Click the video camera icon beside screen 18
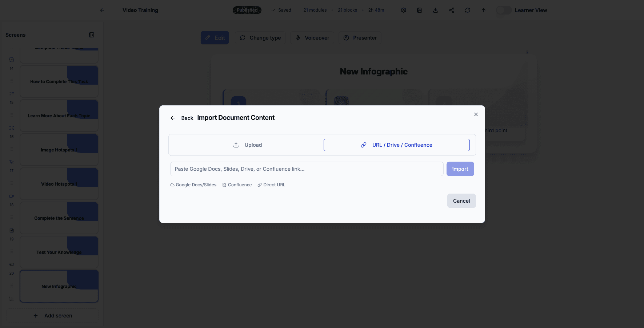Viewport: 644px width, 328px height. pyautogui.click(x=11, y=196)
